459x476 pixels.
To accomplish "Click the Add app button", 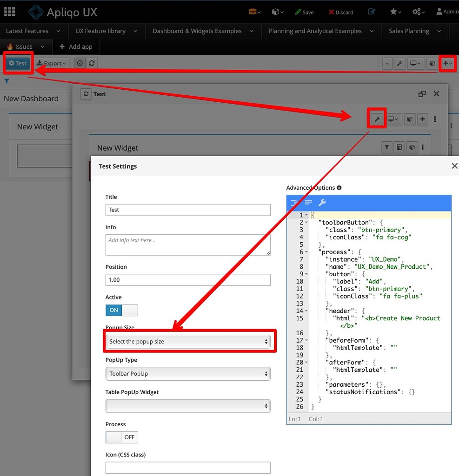I will (76, 46).
